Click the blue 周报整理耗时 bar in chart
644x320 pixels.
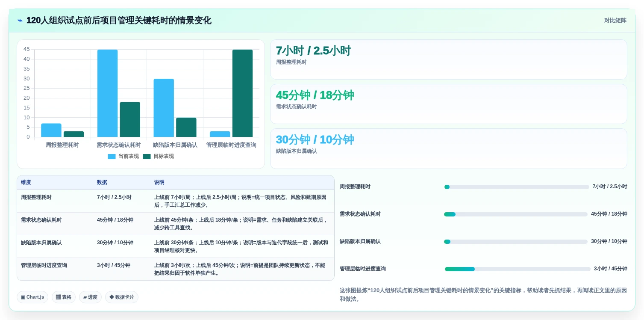click(51, 130)
